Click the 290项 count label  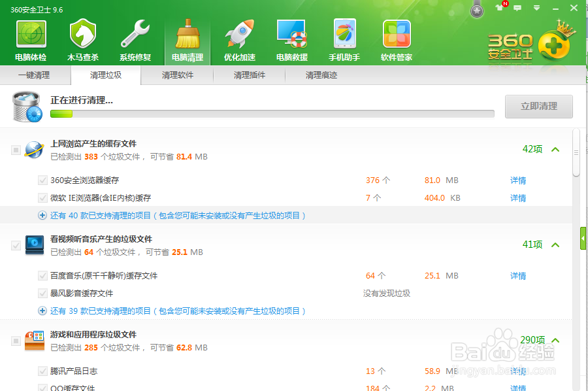(532, 339)
